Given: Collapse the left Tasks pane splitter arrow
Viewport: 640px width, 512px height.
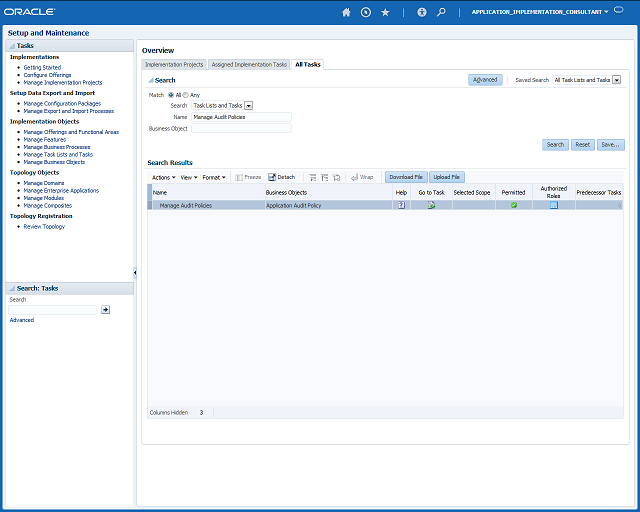Looking at the screenshot, I should pyautogui.click(x=135, y=272).
